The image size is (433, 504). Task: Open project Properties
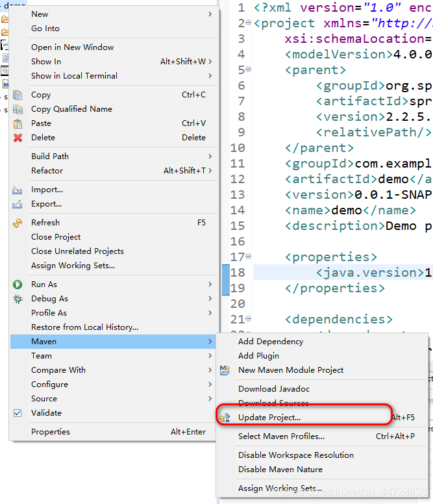pos(113,432)
